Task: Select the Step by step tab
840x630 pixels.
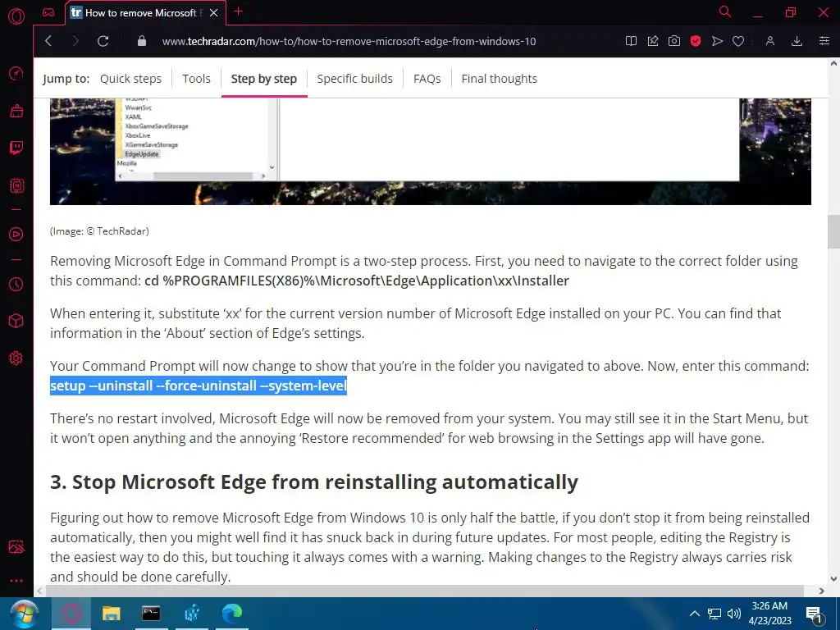Action: pos(263,79)
